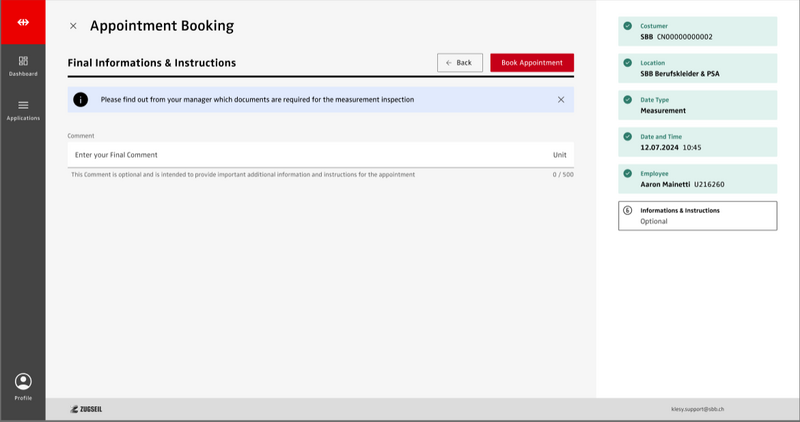
Task: Click the klesy.support@sbb.ch email link
Action: coord(697,409)
